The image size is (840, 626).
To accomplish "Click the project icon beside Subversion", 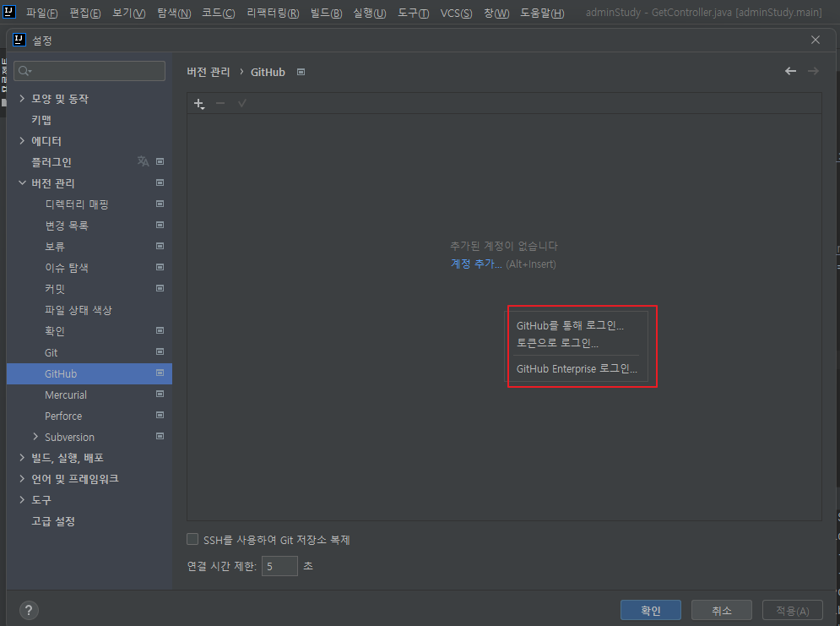I will click(160, 436).
